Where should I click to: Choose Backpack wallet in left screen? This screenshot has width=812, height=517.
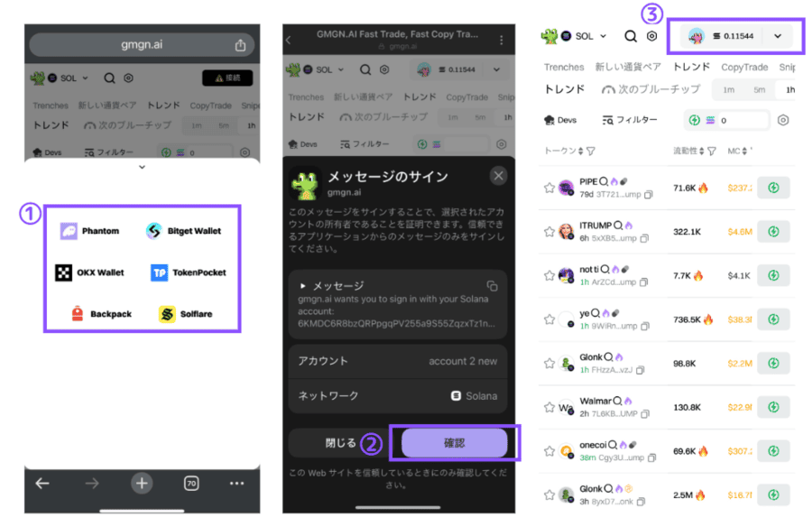tap(101, 314)
